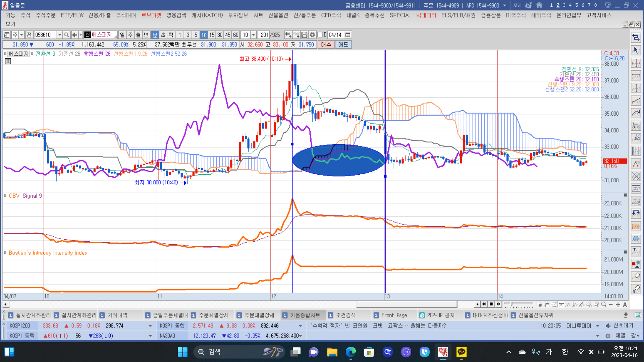Expand the stock code dropdown arrow

(x=59, y=35)
